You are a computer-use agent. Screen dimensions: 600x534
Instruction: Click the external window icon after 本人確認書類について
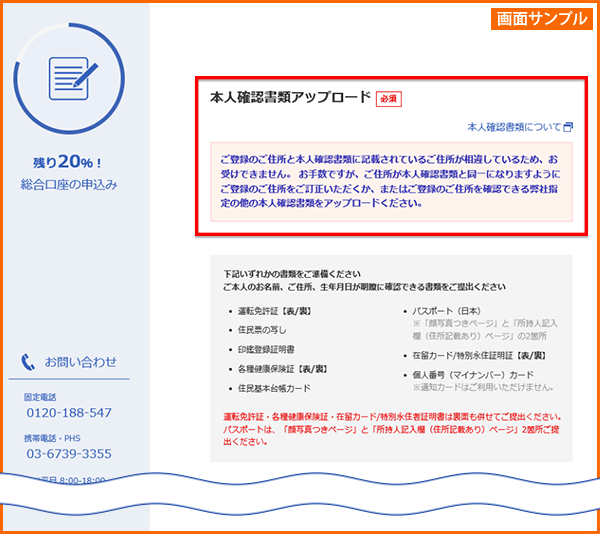pos(569,127)
